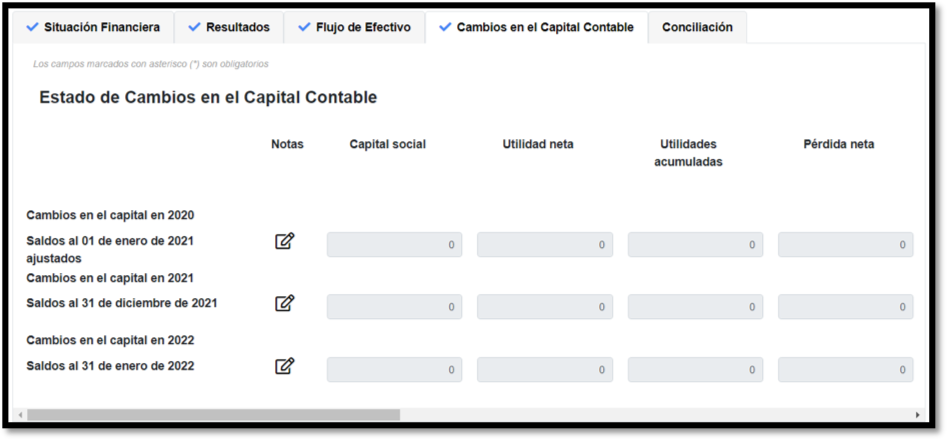Viewport: 947px width, 439px height.
Task: Open the Resultados tab
Action: (x=229, y=28)
